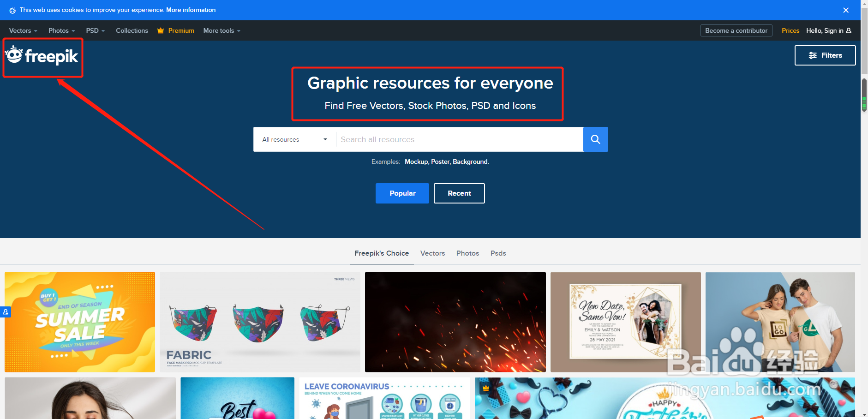Open the Photos dropdown menu

pyautogui.click(x=61, y=30)
